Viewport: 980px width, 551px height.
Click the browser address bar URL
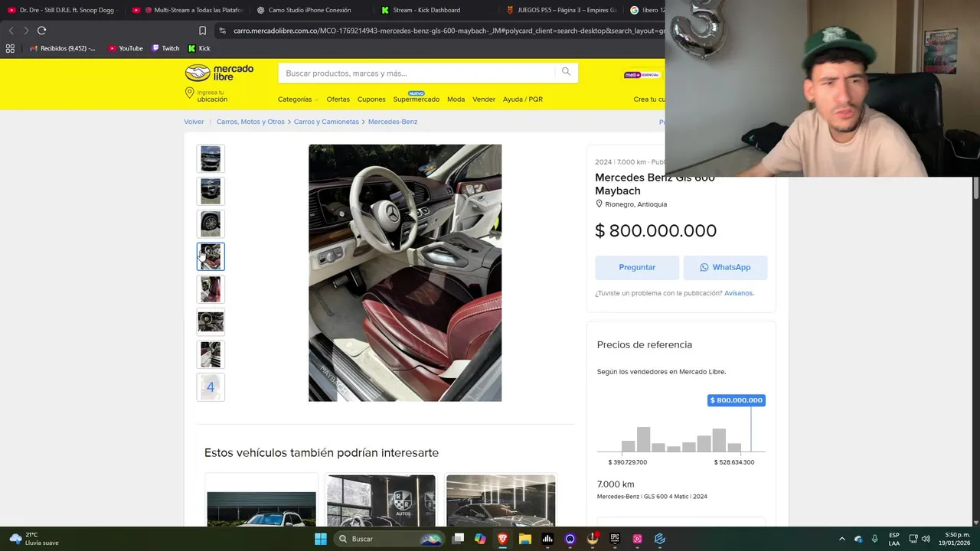coord(448,31)
